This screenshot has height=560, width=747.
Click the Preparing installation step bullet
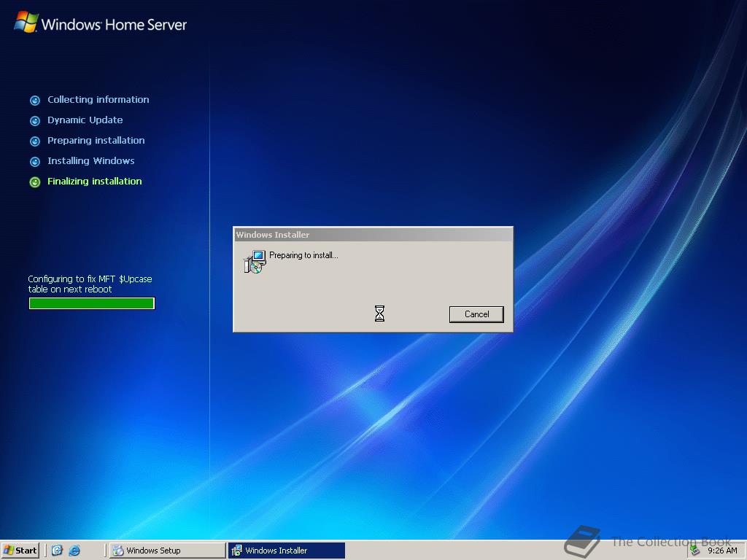35,141
